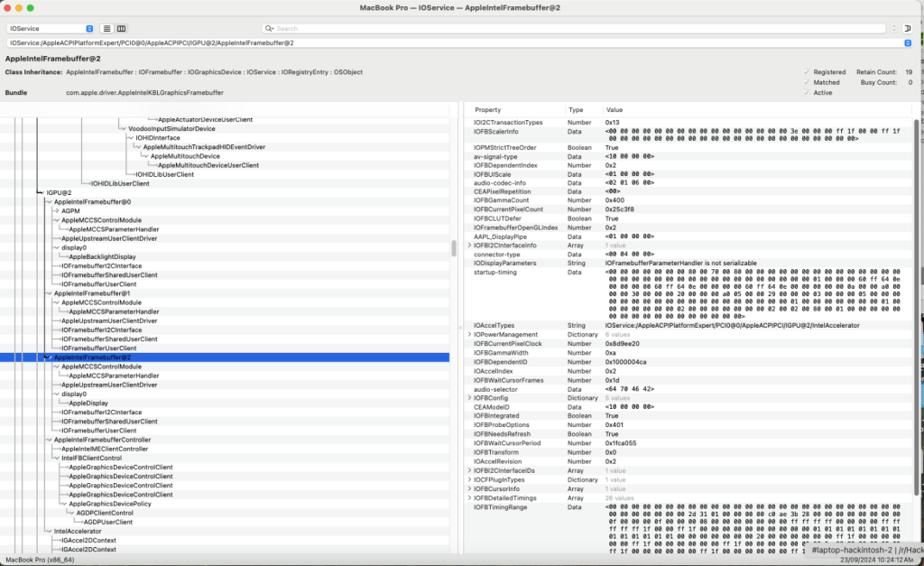The image size is (924, 566).
Task: Click the Matched checkmark indicator
Action: 806,82
